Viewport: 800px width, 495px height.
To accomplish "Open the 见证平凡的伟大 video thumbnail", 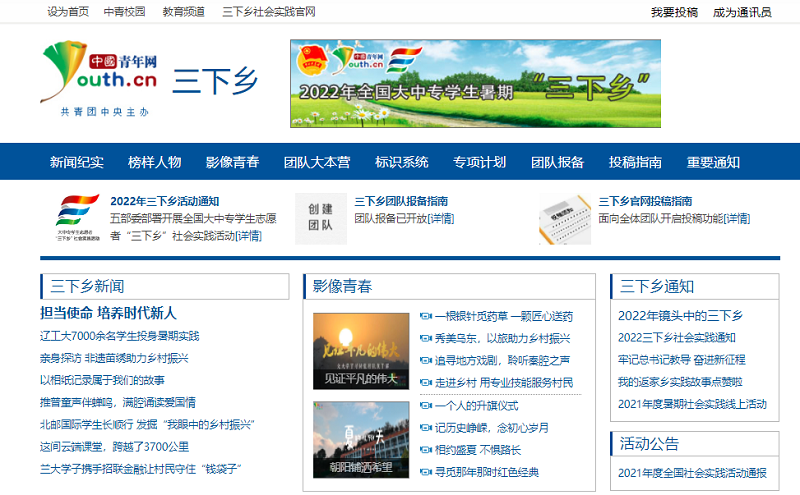I will [361, 350].
